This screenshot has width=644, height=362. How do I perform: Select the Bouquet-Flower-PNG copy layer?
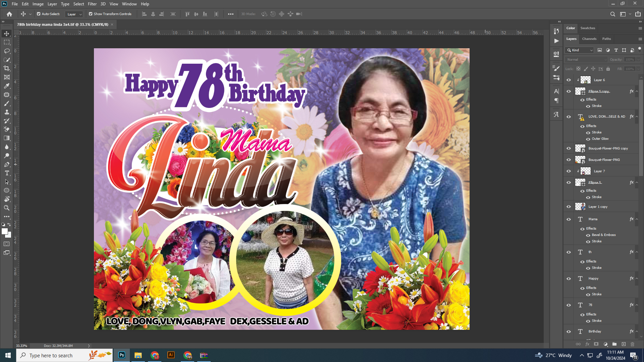pyautogui.click(x=608, y=148)
